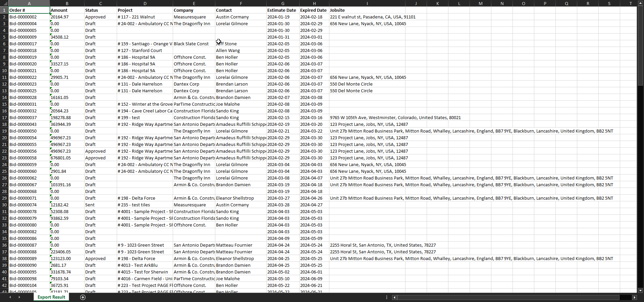Viewport: 644px width, 302px height.
Task: Select amount cell "363944.39"
Action: point(67,124)
